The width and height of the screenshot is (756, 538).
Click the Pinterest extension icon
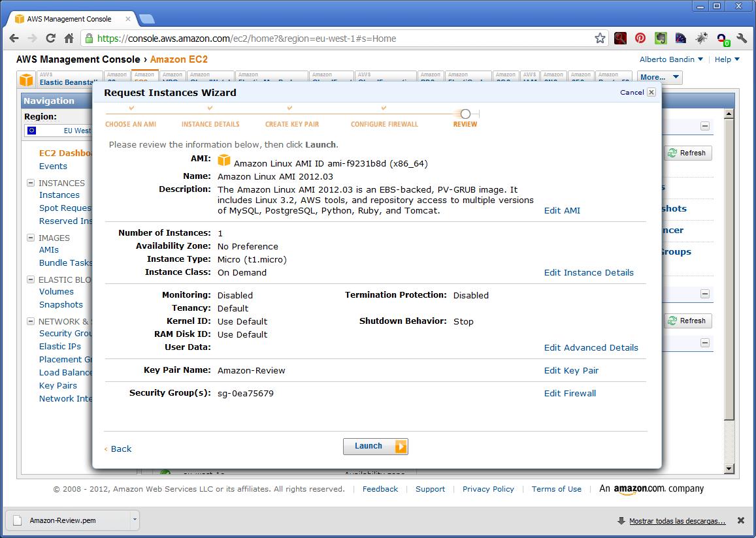pos(640,39)
